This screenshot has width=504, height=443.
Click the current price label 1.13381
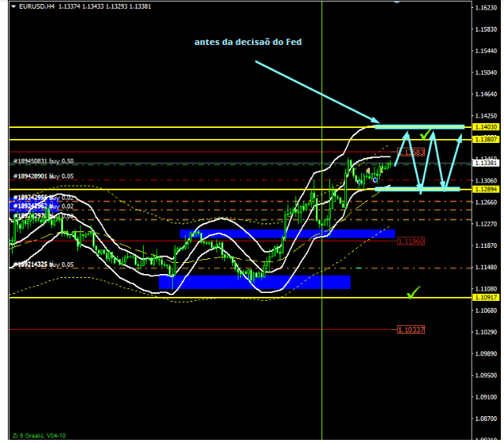(x=485, y=162)
